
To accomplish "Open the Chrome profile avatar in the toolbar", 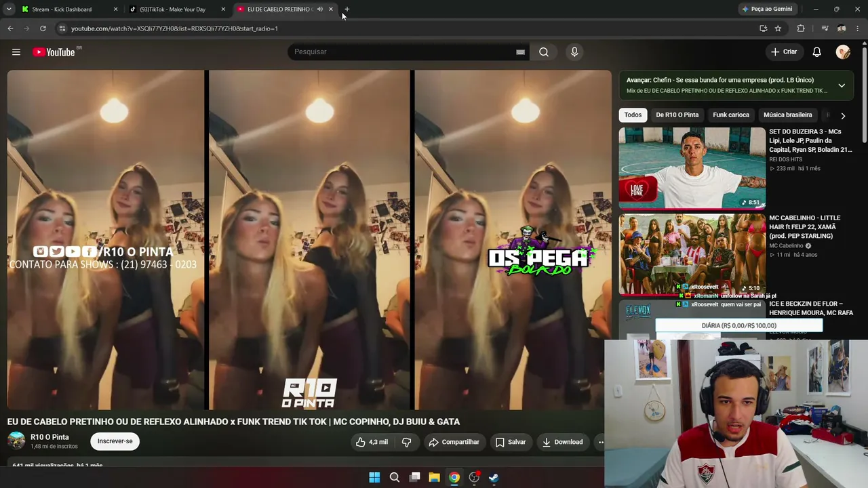I will [x=842, y=28].
